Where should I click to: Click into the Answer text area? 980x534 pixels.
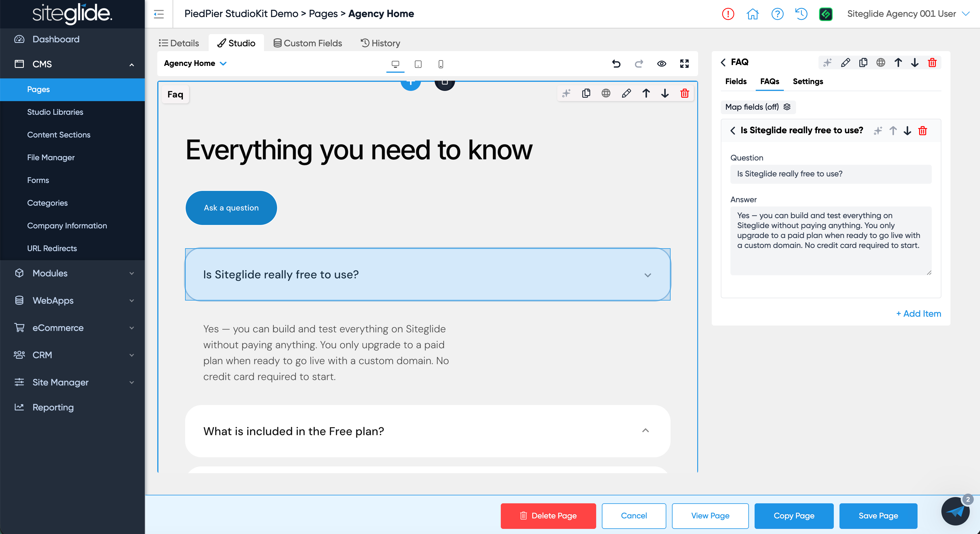coord(831,241)
